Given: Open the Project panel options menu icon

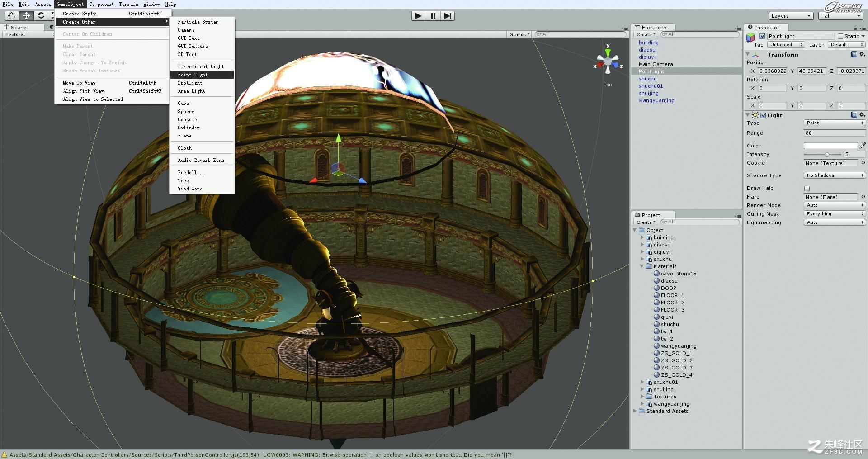Looking at the screenshot, I should [738, 216].
